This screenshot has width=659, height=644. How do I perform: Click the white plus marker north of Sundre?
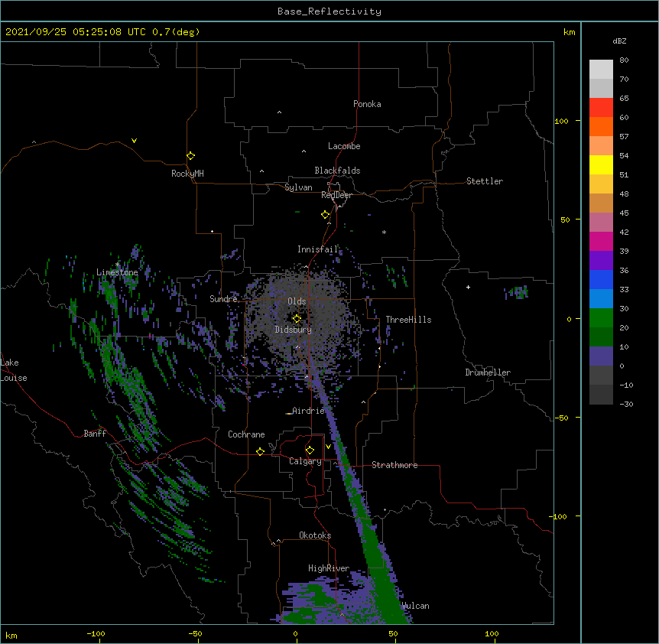tap(213, 231)
